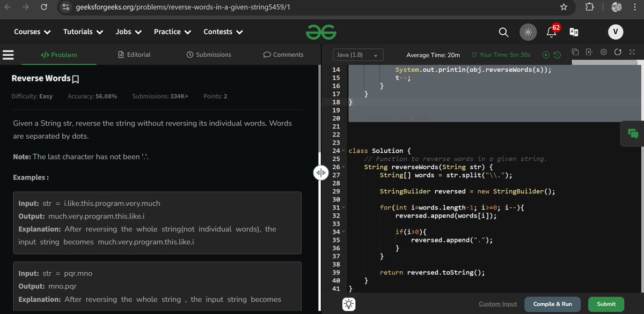Image resolution: width=644 pixels, height=314 pixels.
Task: Reset the timer clock icon
Action: [557, 55]
